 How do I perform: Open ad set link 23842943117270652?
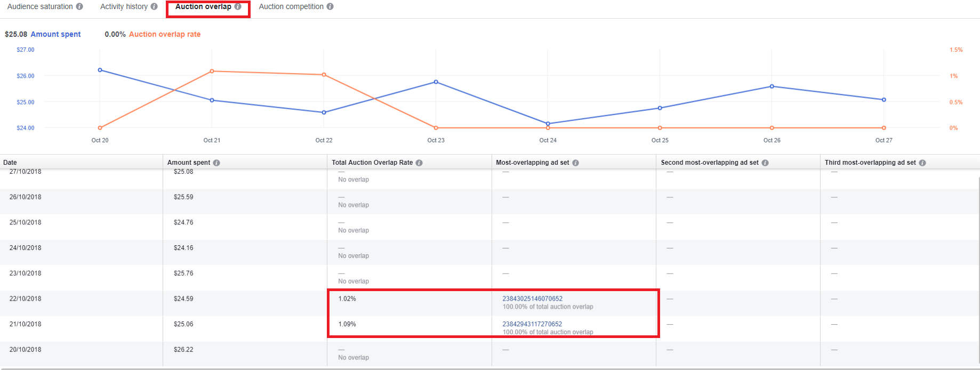(x=532, y=324)
